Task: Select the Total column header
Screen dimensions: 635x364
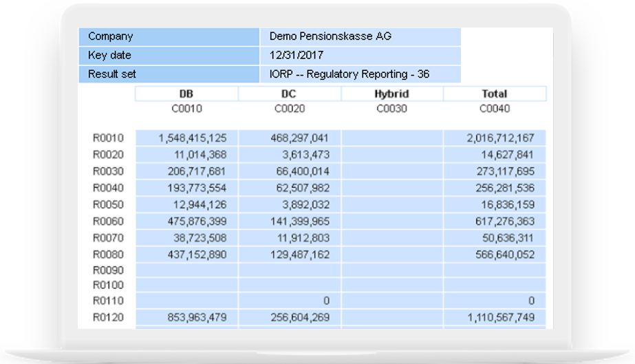Action: tap(495, 94)
